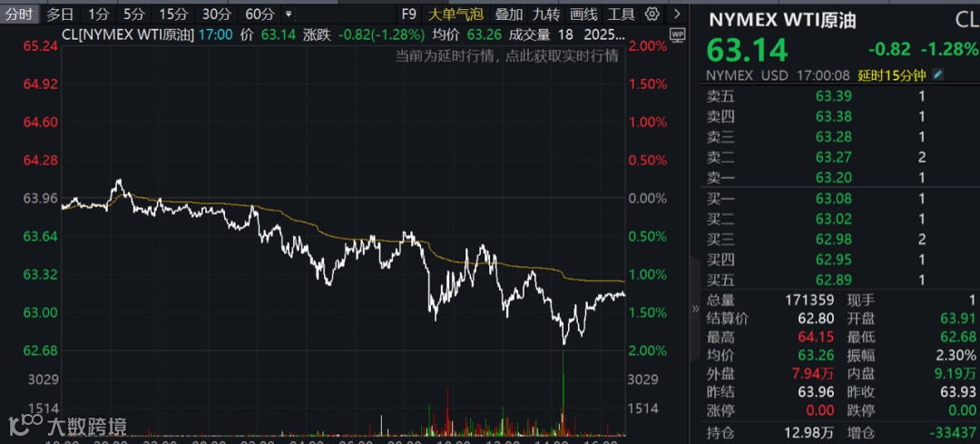Expand more toolbar options with right chevron
The image size is (980, 444).
pos(677,14)
